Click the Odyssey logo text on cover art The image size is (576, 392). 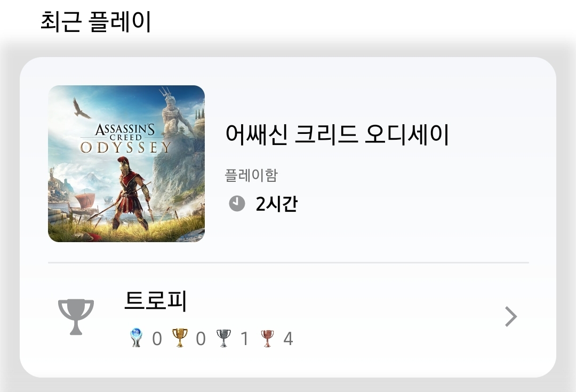click(126, 147)
